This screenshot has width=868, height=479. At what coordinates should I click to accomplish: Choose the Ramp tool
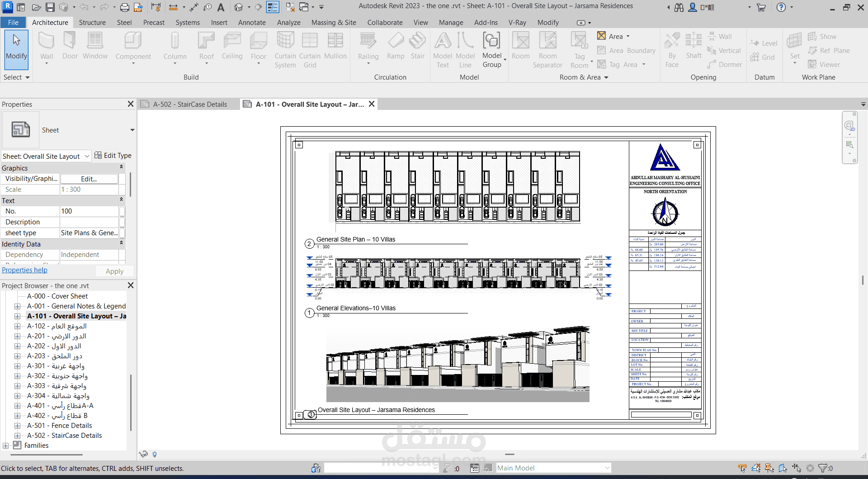pyautogui.click(x=396, y=46)
